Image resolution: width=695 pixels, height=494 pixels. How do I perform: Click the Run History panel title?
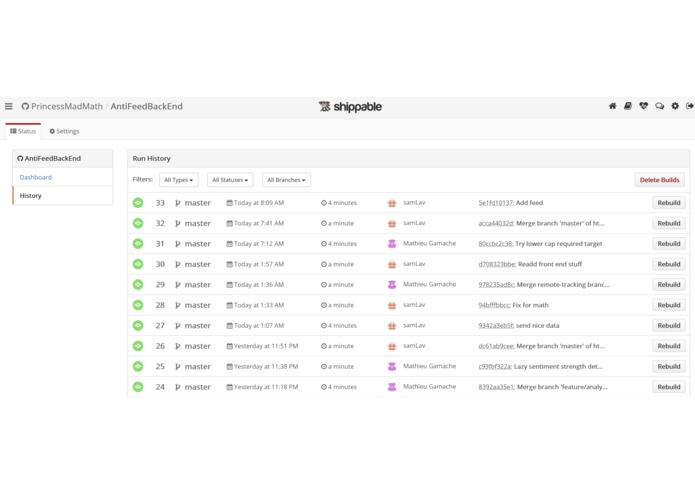tap(152, 158)
